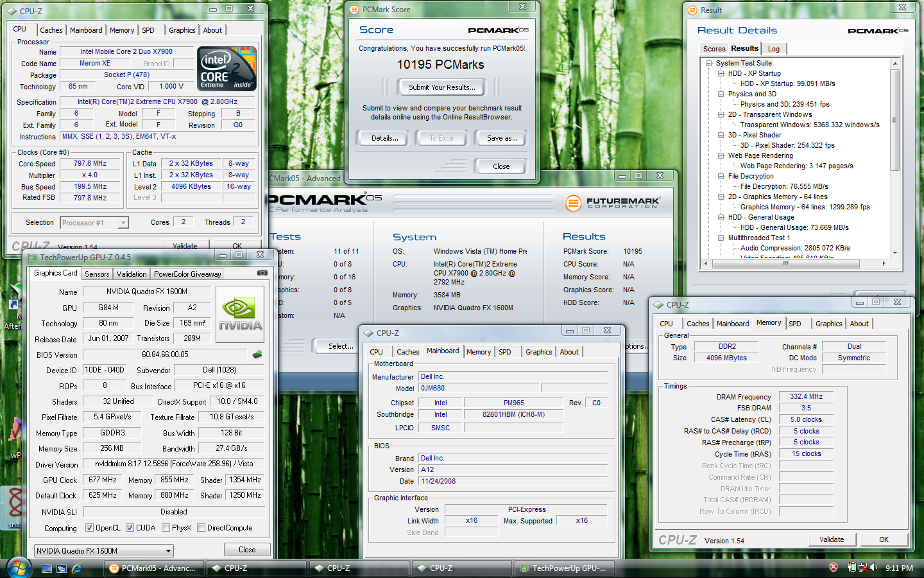924x578 pixels.
Task: Click the Close button in the PCMark Score dialog
Action: pos(501,166)
